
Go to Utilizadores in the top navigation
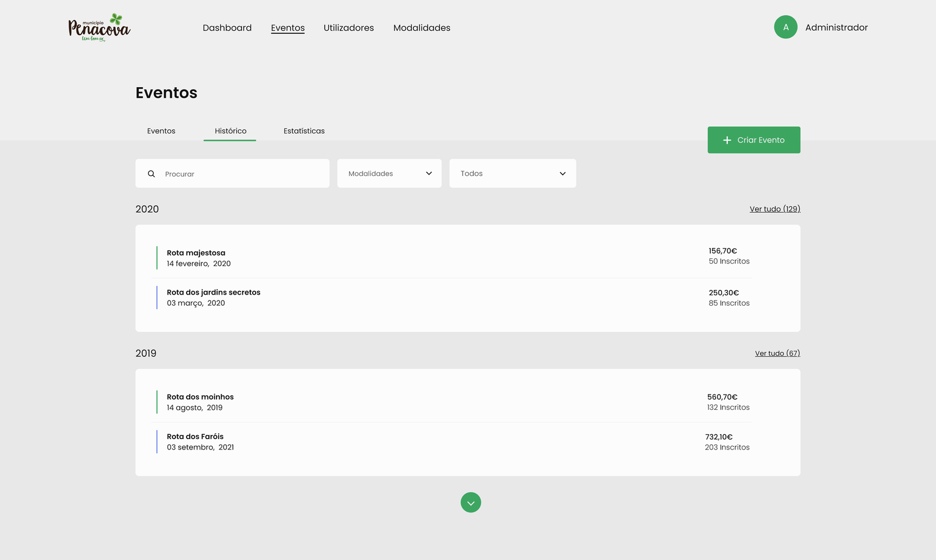point(349,28)
